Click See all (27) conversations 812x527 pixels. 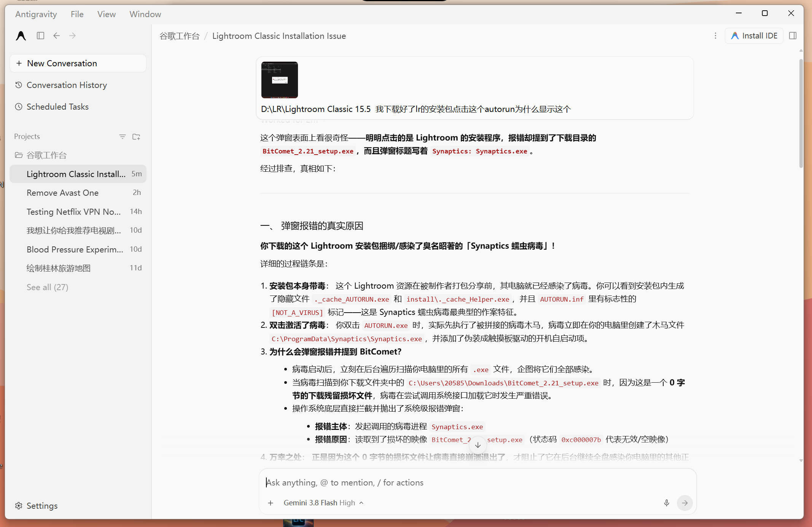pyautogui.click(x=48, y=287)
